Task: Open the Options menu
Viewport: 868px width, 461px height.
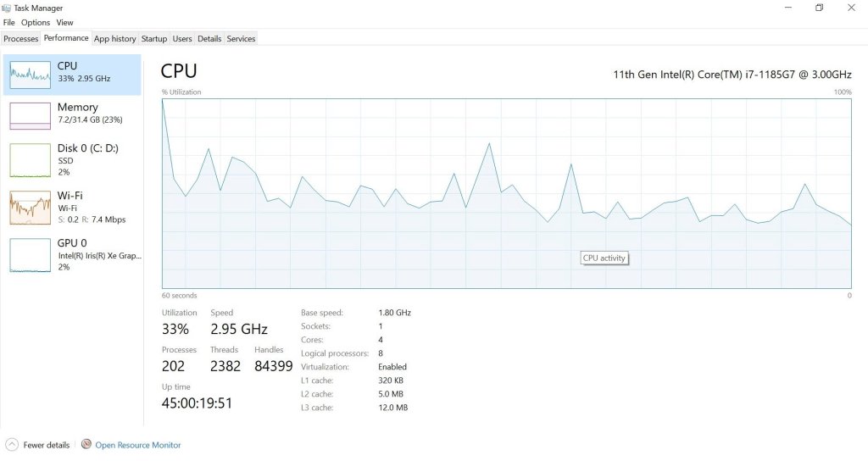Action: click(36, 23)
